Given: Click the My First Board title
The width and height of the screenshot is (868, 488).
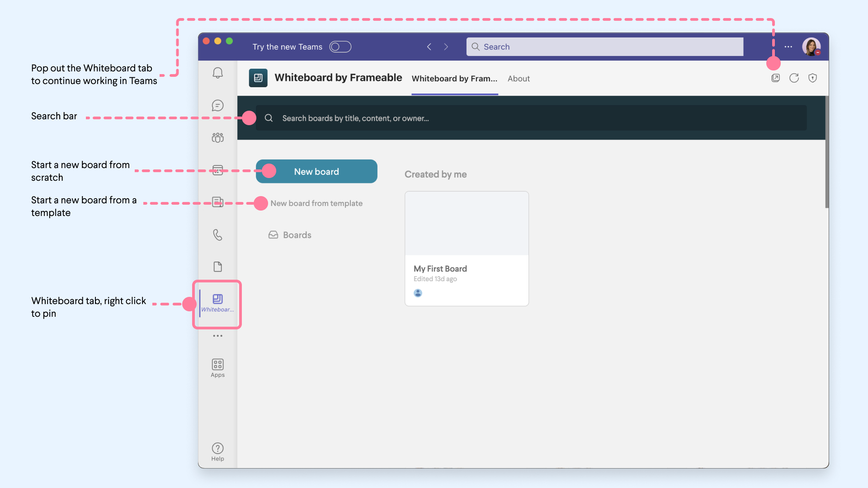Looking at the screenshot, I should [440, 269].
